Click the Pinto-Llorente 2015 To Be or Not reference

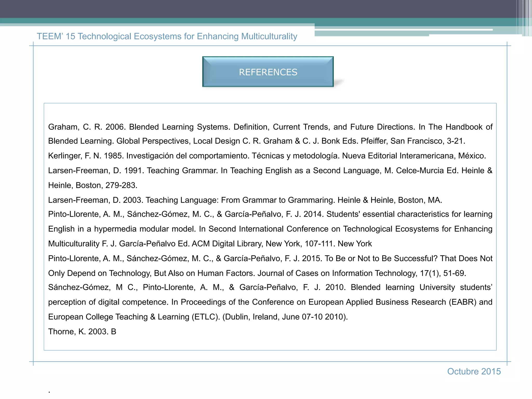pos(270,266)
